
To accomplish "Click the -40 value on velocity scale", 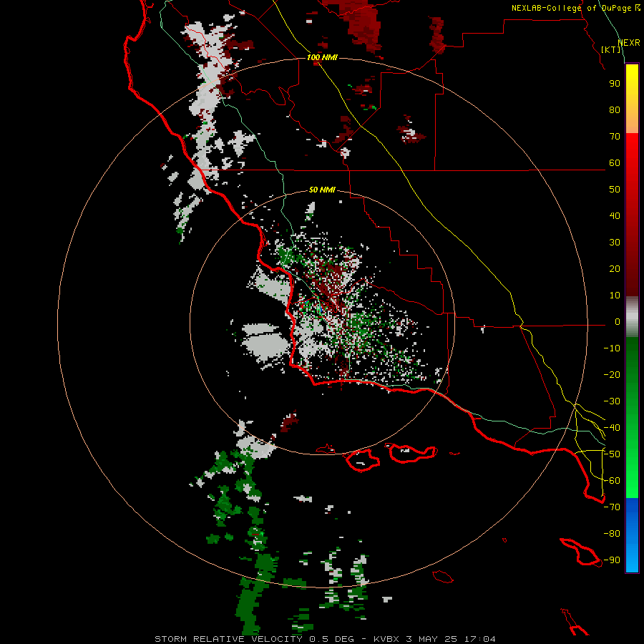I will tap(612, 428).
